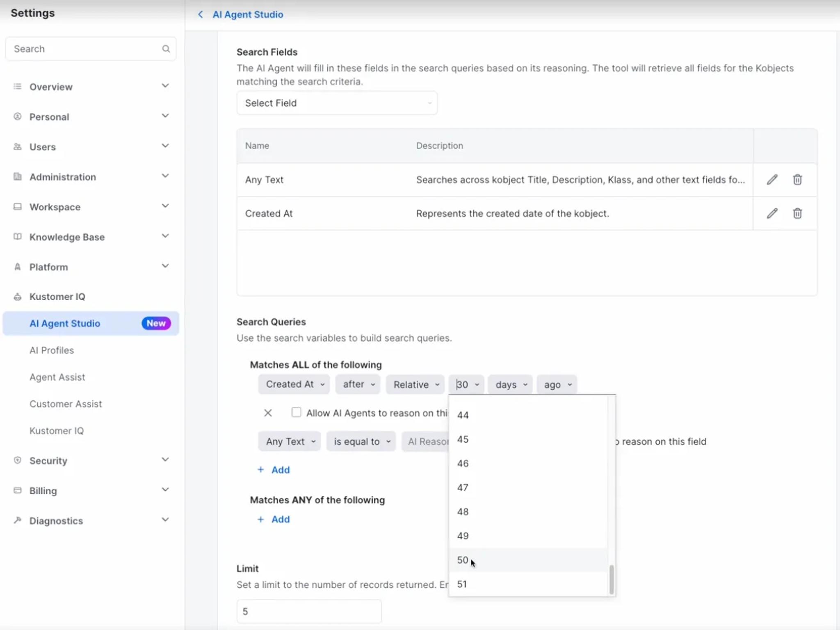Screen dimensions: 840x630
Task: Open Customer Assist in the sidebar
Action: (x=66, y=404)
